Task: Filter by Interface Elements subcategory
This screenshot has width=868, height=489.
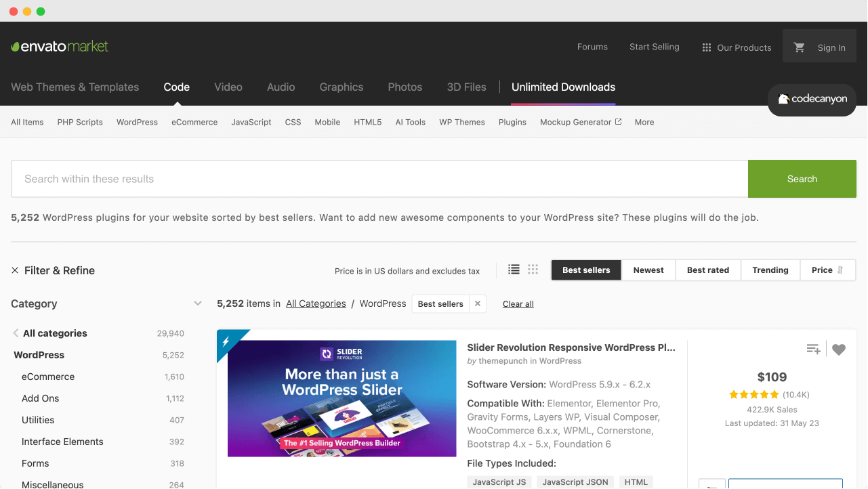Action: pyautogui.click(x=62, y=442)
